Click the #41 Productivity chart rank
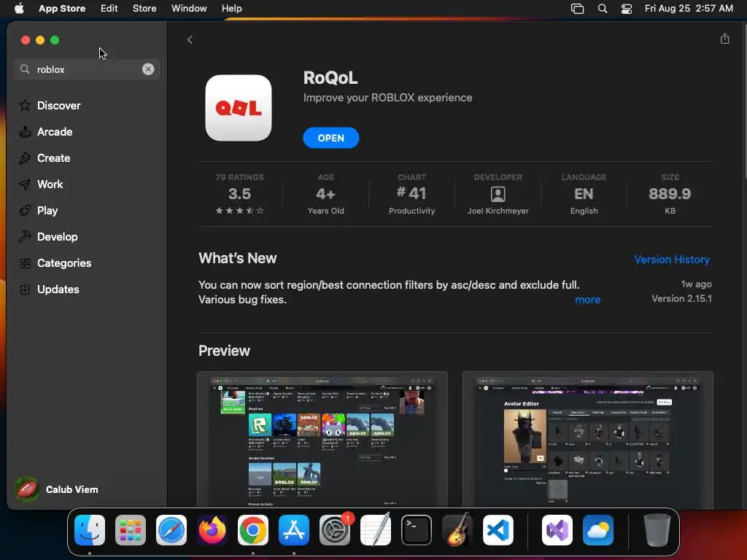 411,194
